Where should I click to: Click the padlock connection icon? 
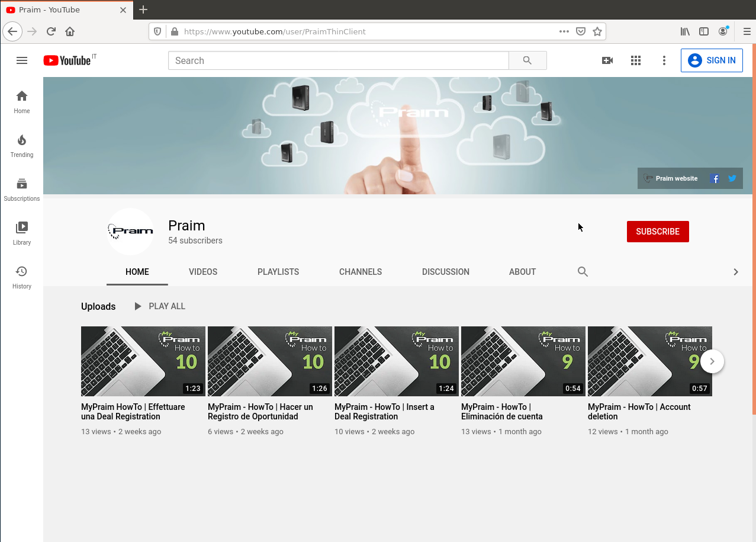pos(174,31)
